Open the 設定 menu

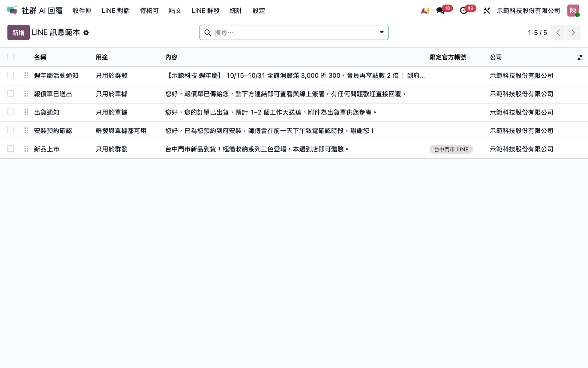259,11
